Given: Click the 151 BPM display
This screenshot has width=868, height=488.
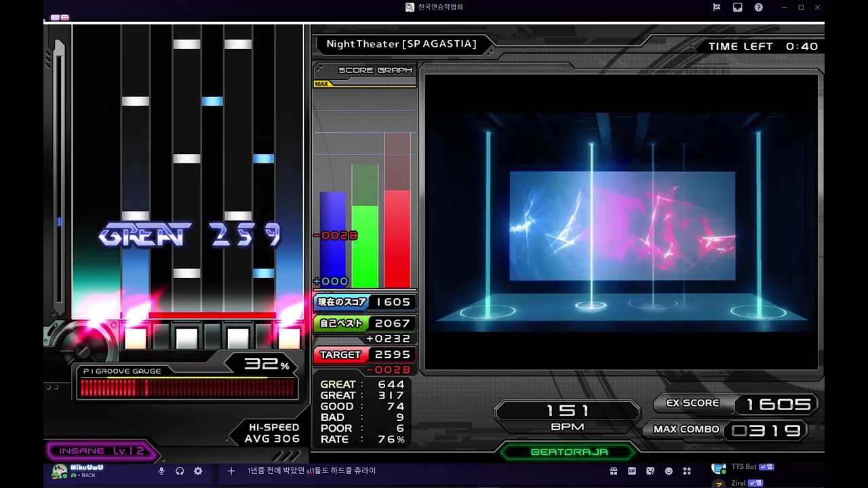Looking at the screenshot, I should (568, 416).
